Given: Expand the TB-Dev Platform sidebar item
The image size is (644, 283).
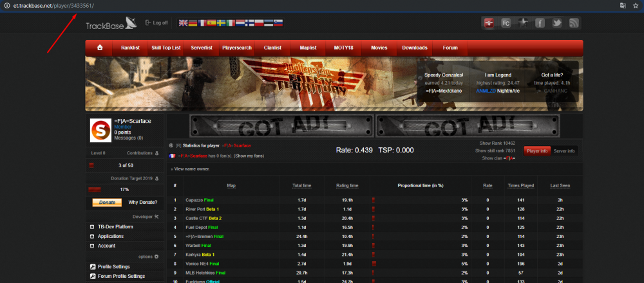Looking at the screenshot, I should pos(125,227).
